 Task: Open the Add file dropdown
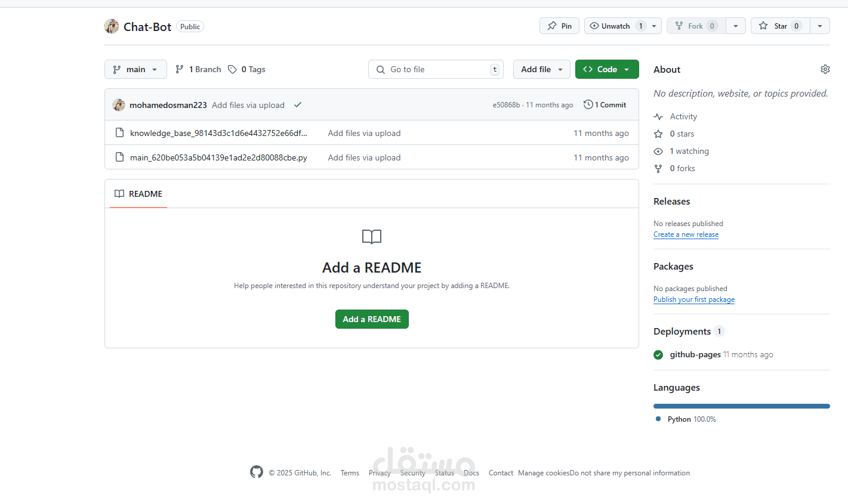pyautogui.click(x=542, y=69)
